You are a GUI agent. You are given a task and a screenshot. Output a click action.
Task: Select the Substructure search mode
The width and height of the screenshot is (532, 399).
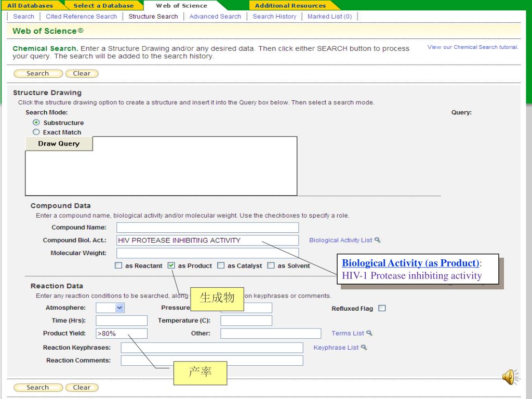[x=36, y=122]
